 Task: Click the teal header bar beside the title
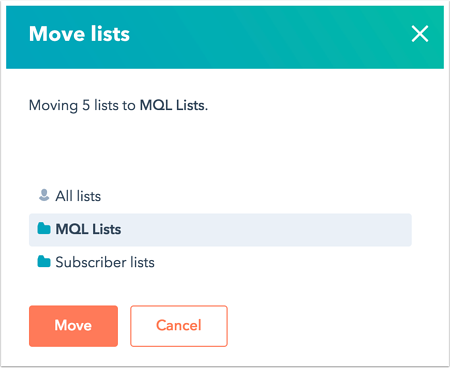(x=267, y=37)
